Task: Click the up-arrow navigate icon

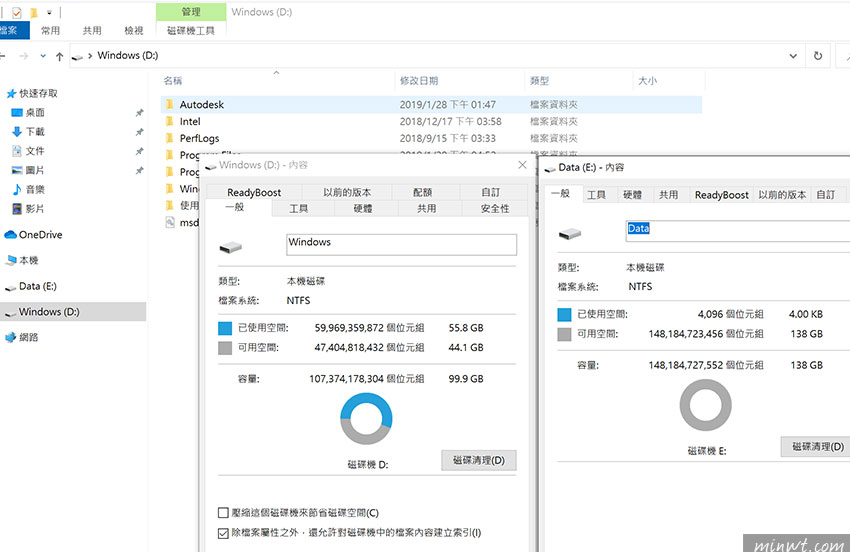Action: pyautogui.click(x=60, y=56)
